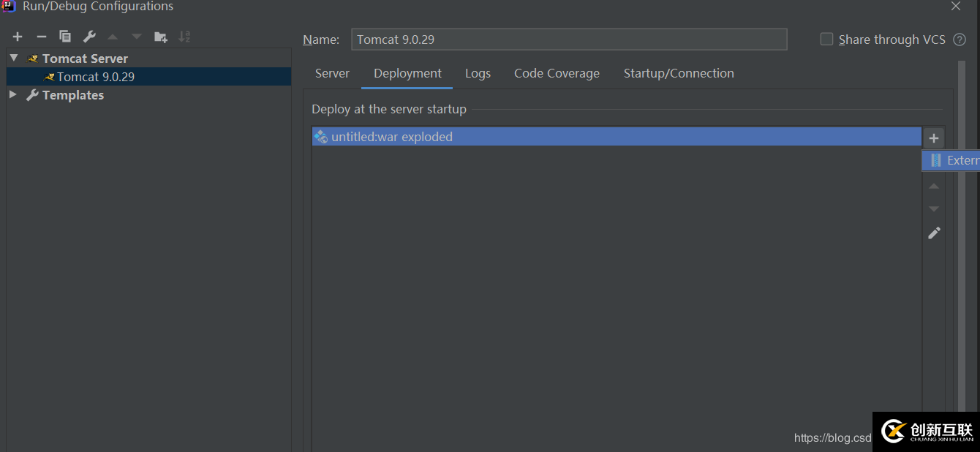Add a deployment artifact with plus
The image size is (980, 452).
934,138
